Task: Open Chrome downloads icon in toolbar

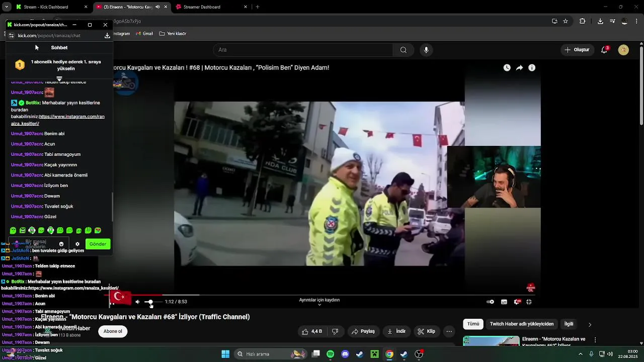Action: [x=600, y=21]
